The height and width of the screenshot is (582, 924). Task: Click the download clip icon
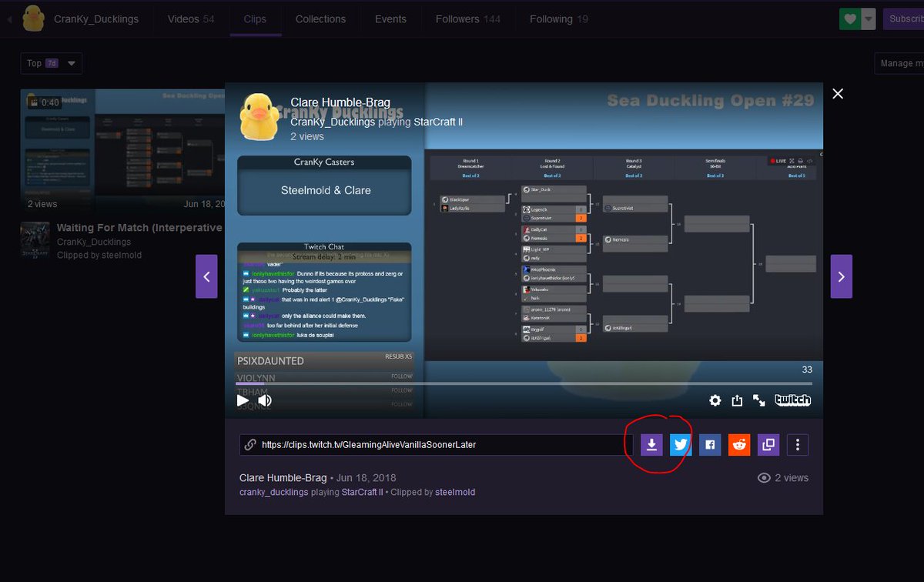click(x=651, y=444)
